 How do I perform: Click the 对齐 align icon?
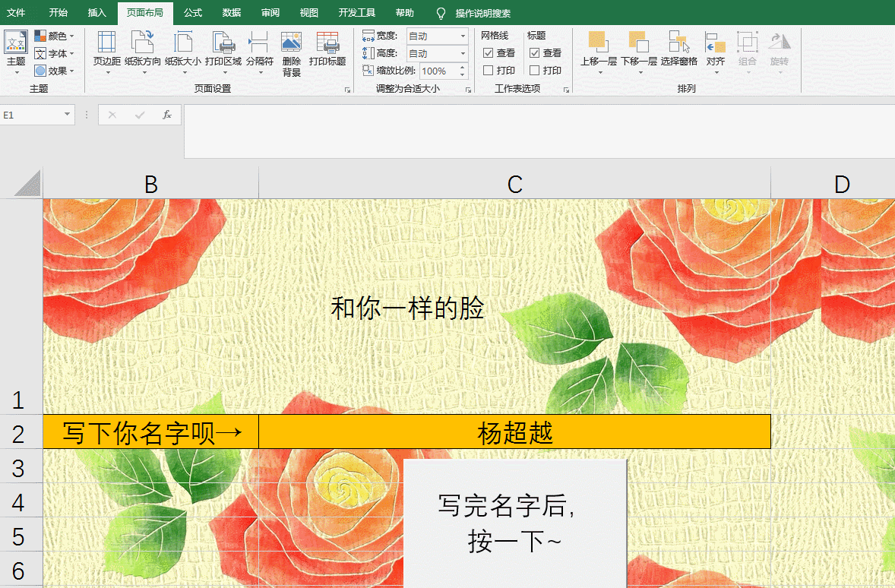(x=716, y=43)
